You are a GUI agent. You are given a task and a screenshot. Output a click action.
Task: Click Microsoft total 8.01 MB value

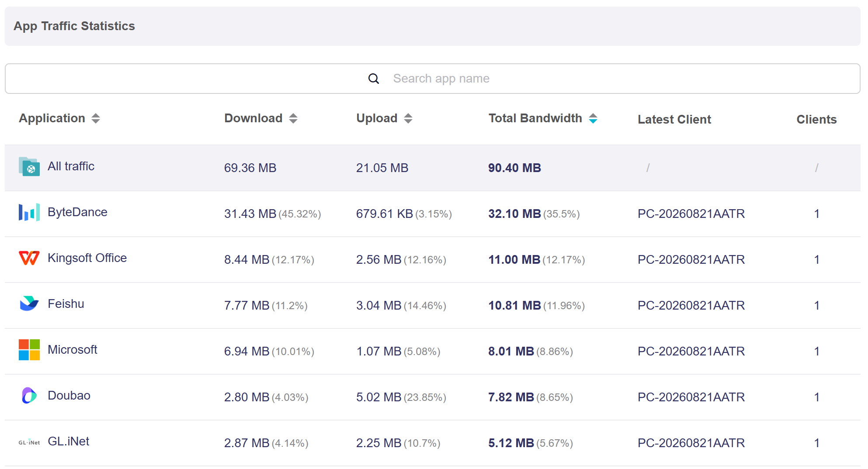(511, 352)
